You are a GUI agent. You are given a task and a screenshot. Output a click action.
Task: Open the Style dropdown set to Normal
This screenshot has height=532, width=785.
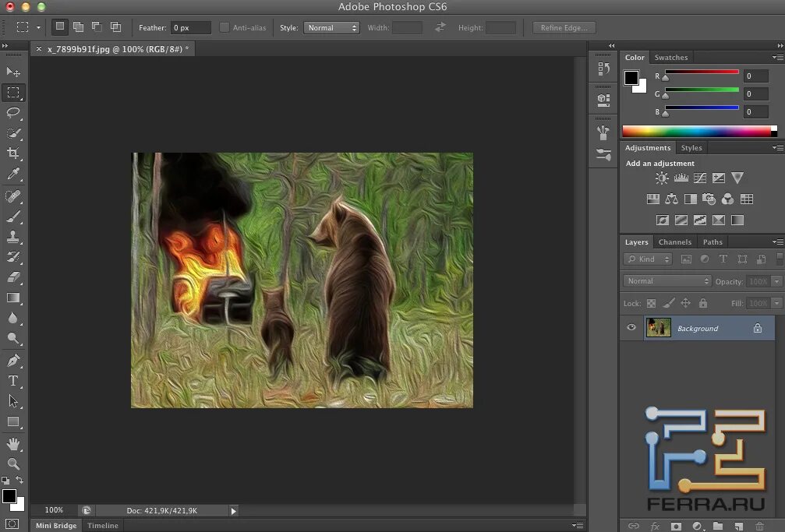pos(331,28)
